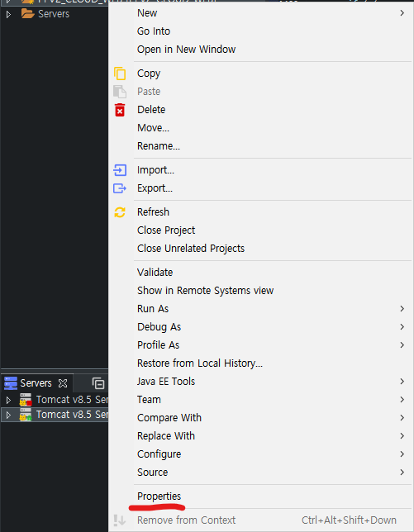Open the Compare With submenu arrow

(402, 418)
